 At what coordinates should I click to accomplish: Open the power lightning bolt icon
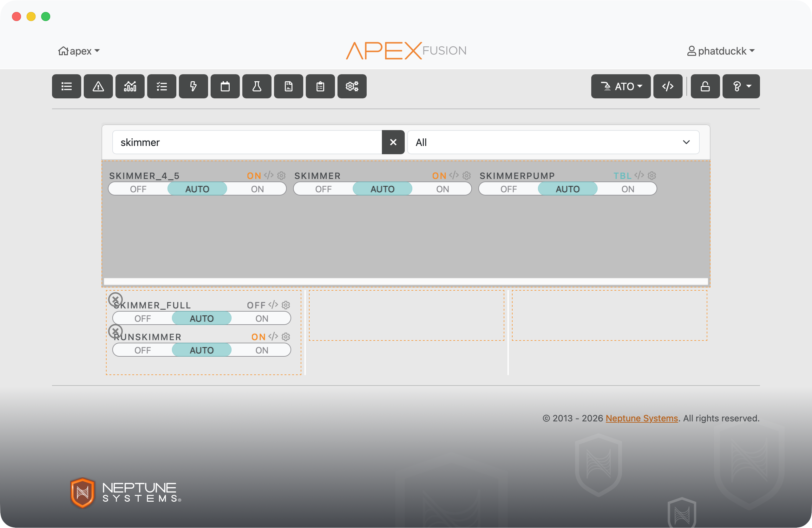(193, 86)
